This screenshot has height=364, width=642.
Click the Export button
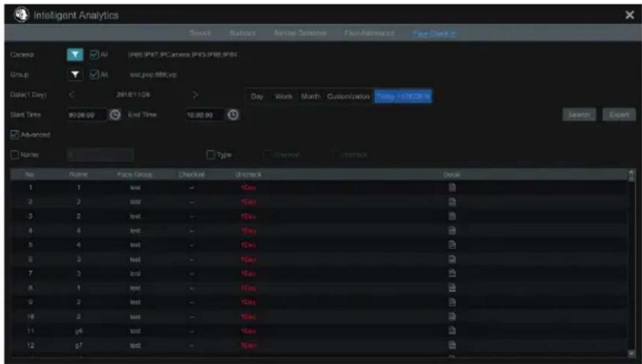[619, 115]
